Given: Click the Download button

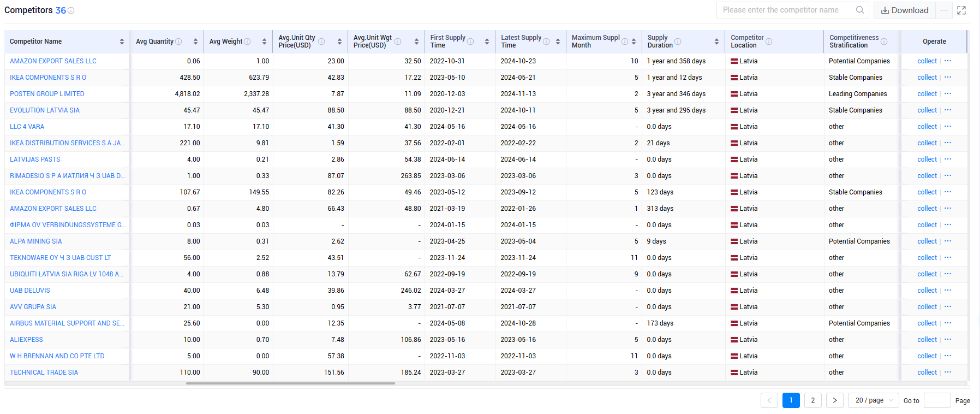Looking at the screenshot, I should click(x=905, y=10).
